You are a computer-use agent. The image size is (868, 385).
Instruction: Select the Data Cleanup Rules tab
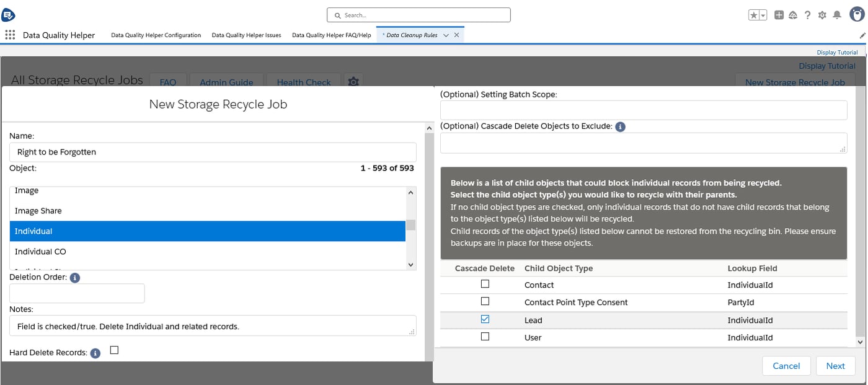coord(412,35)
